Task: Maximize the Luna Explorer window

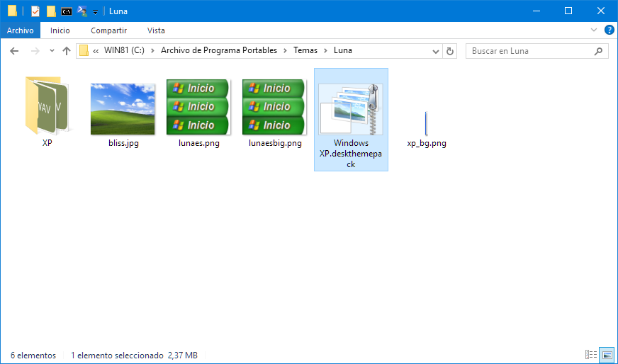Action: click(x=568, y=11)
